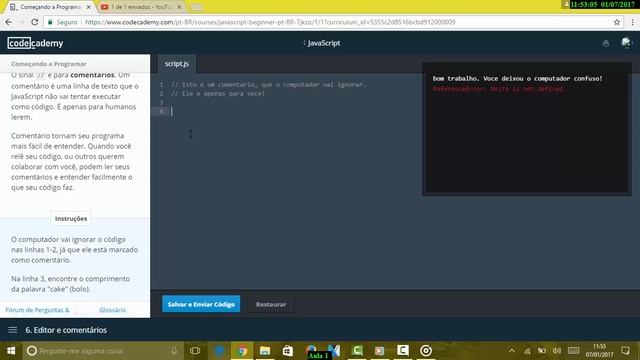This screenshot has height=360, width=640.
Task: Open Edge browser from taskbar
Action: pos(219,351)
